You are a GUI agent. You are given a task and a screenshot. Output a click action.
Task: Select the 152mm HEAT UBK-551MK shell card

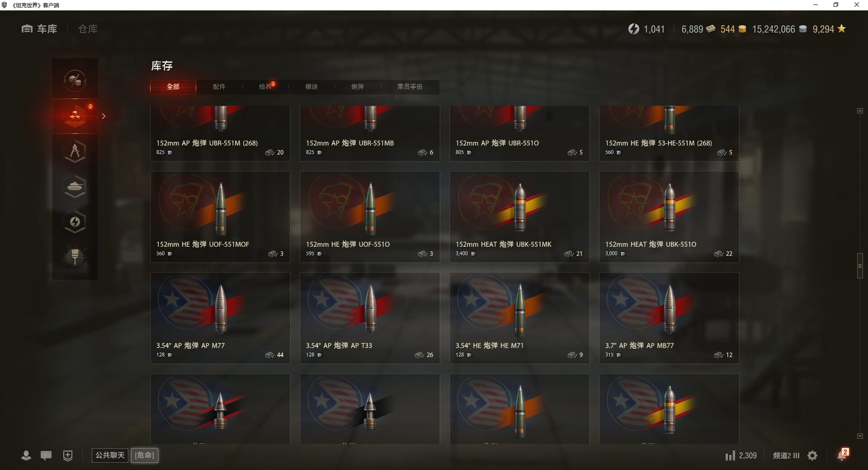pyautogui.click(x=519, y=216)
